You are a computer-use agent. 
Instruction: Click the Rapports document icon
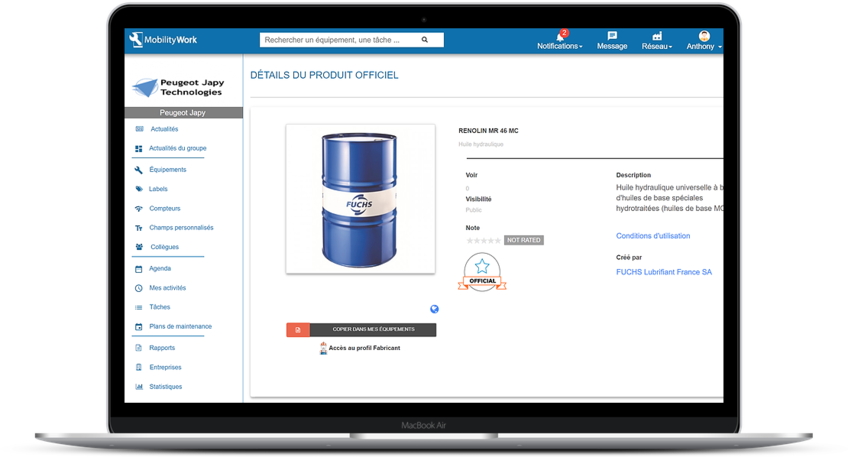tap(138, 348)
